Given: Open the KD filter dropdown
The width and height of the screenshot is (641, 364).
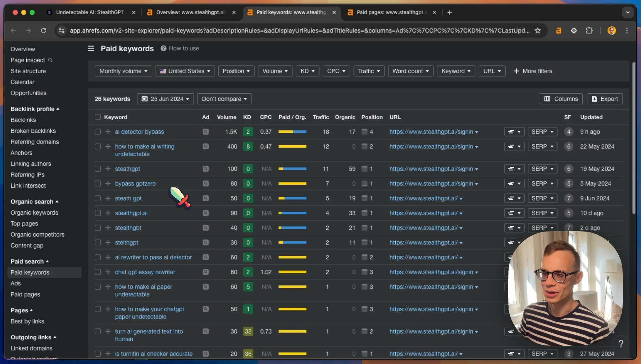Looking at the screenshot, I should point(307,71).
